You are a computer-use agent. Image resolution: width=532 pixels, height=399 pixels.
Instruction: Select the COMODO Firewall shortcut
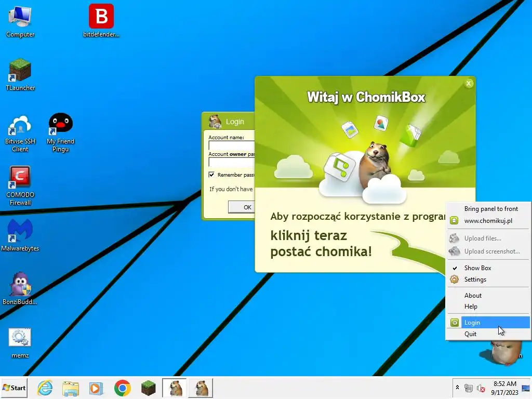pos(20,186)
